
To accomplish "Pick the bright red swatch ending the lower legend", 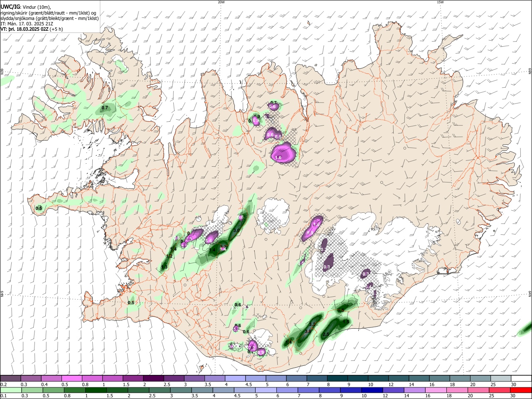I will [521, 390].
